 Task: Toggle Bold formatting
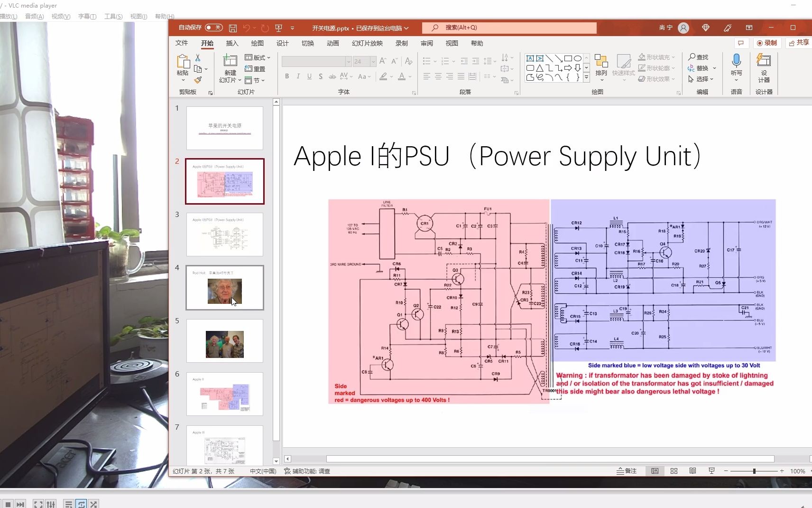(x=287, y=76)
